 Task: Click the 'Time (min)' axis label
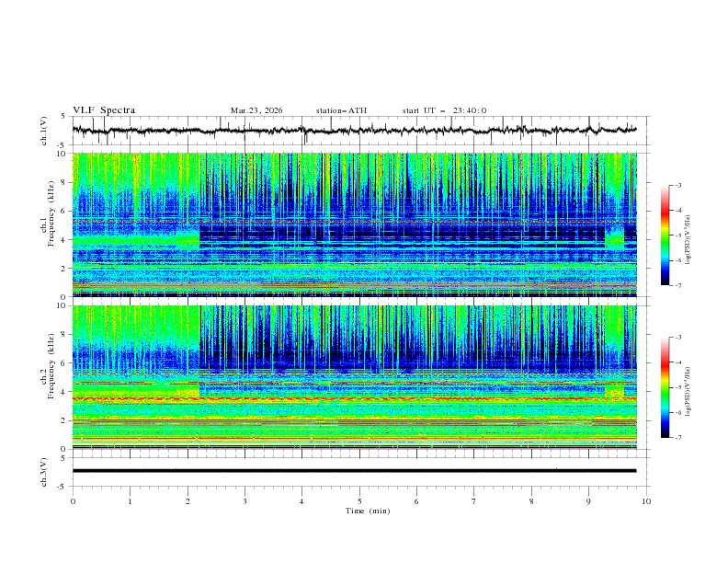point(368,511)
